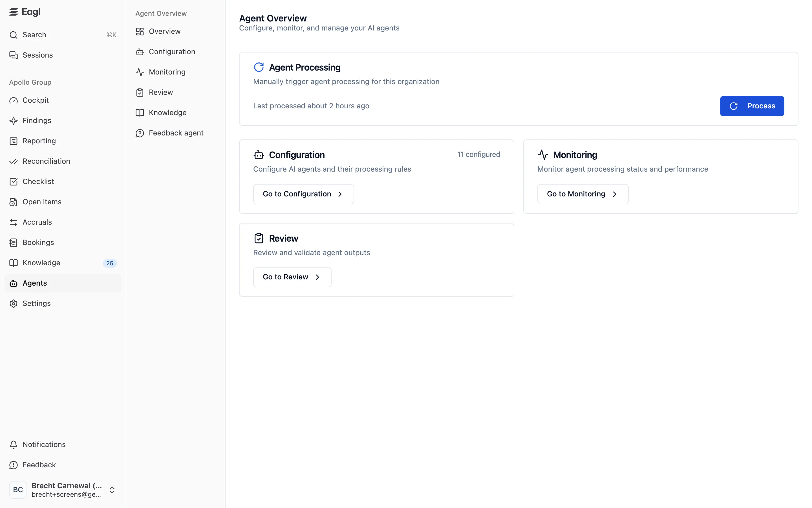The image size is (812, 508).
Task: Switch to Monitoring in Agent submenu
Action: click(x=175, y=72)
